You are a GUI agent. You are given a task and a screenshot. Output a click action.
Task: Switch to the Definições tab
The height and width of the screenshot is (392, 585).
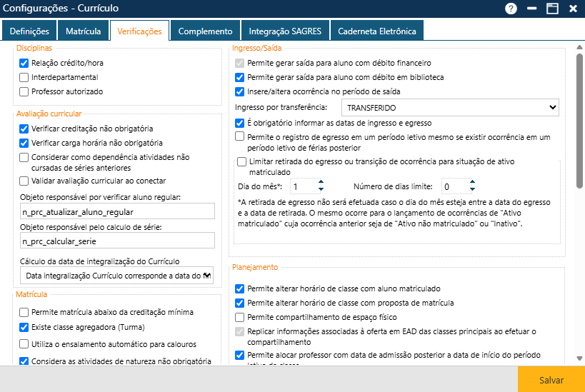(29, 31)
